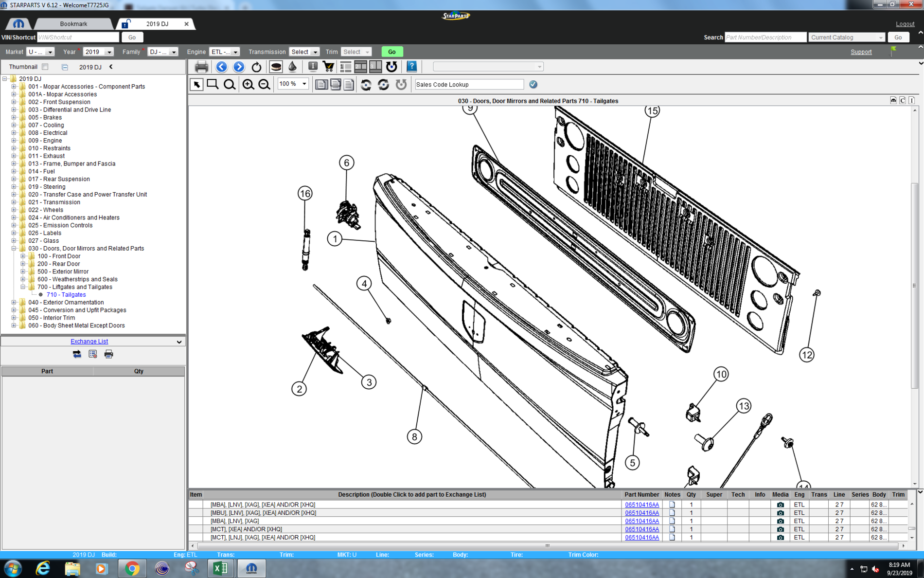
Task: Click the oil filter icon
Action: 276,67
